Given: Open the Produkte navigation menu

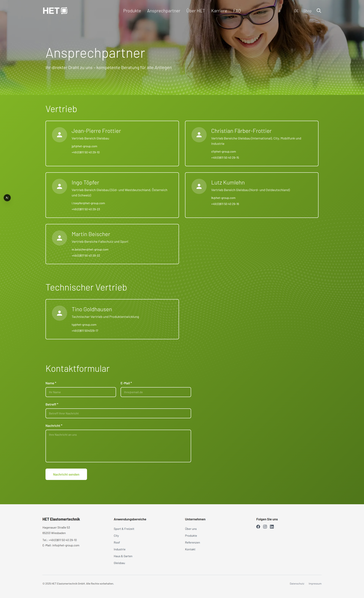Looking at the screenshot, I should (x=132, y=11).
